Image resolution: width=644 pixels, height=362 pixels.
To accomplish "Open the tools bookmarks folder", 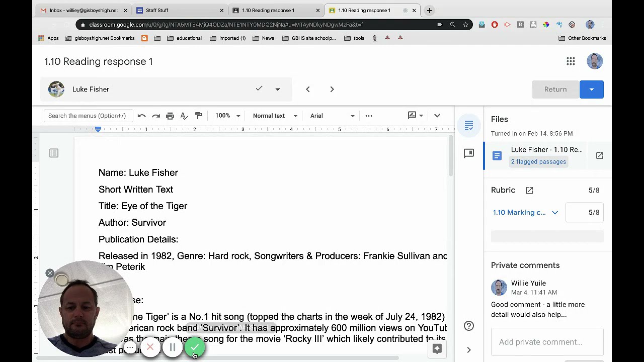I will (x=354, y=38).
